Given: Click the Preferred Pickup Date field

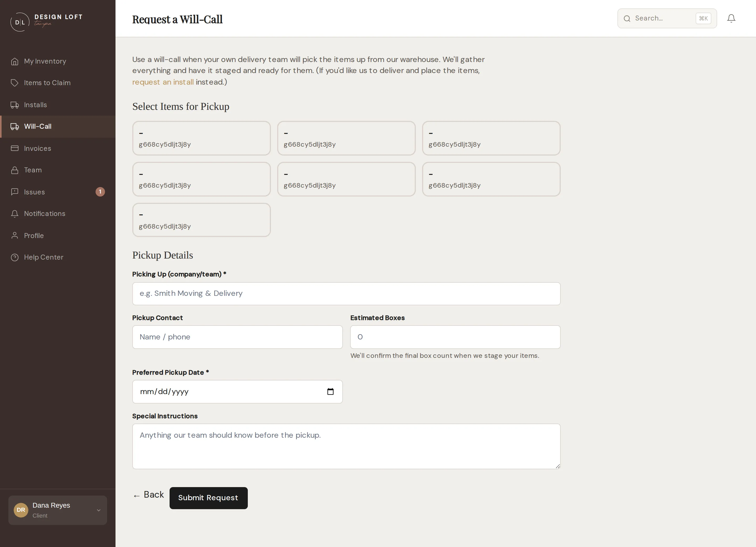Looking at the screenshot, I should coord(237,391).
